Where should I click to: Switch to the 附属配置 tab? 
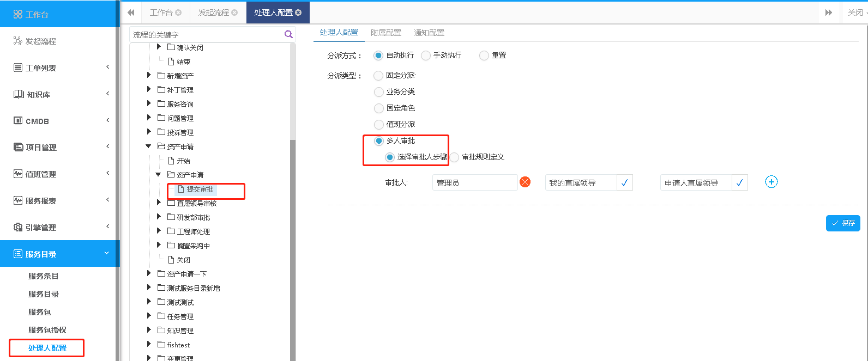click(x=385, y=33)
